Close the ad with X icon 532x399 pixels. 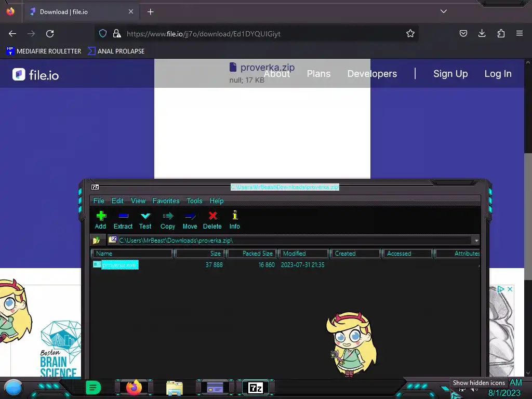[510, 289]
